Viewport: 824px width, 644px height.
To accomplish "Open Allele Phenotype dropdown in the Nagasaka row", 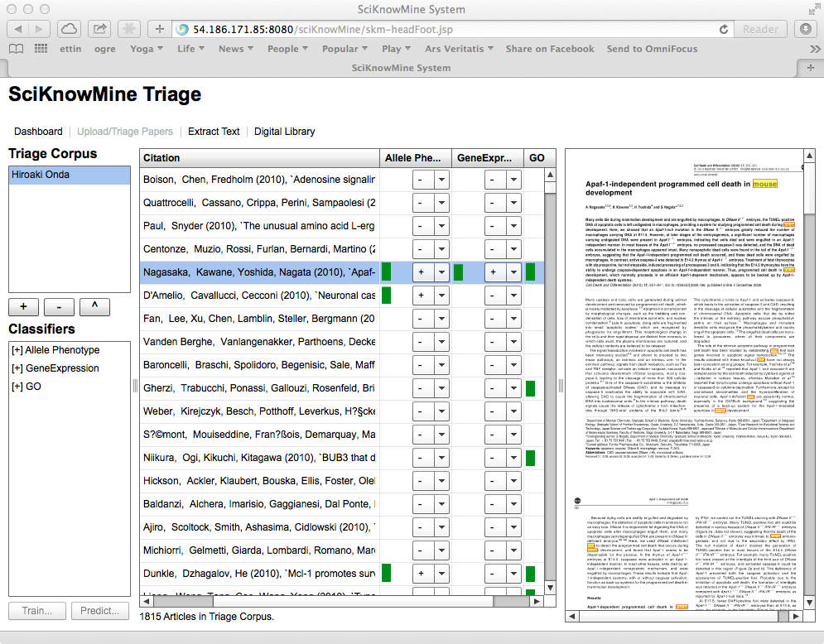I will coord(441,272).
